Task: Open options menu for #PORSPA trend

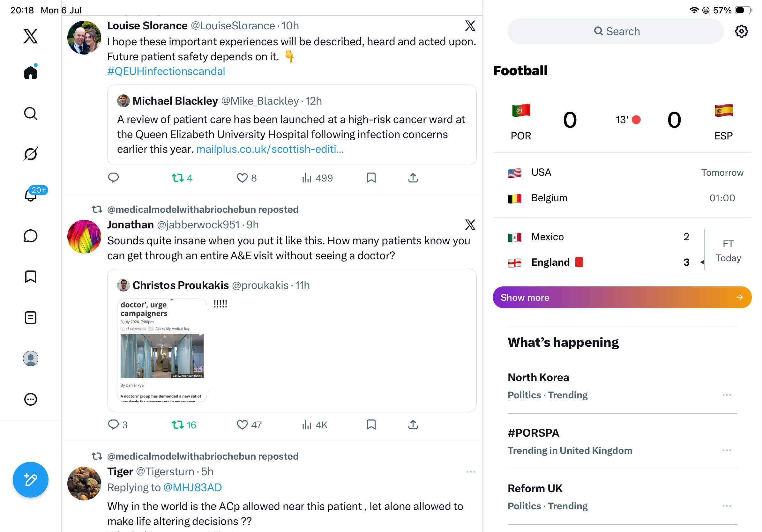Action: click(x=727, y=450)
